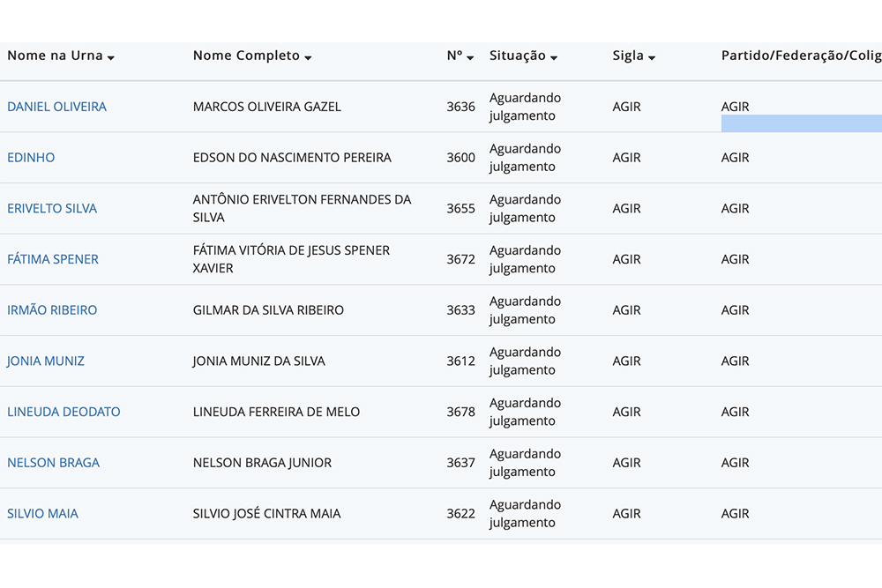Viewport: 882px width, 588px height.
Task: Click candidate number 3636
Action: [460, 107]
